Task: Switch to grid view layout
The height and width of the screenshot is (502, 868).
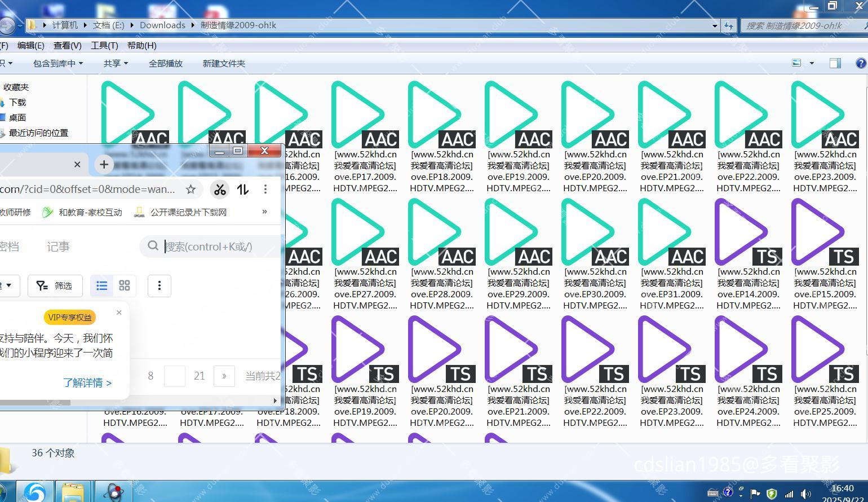Action: (125, 285)
